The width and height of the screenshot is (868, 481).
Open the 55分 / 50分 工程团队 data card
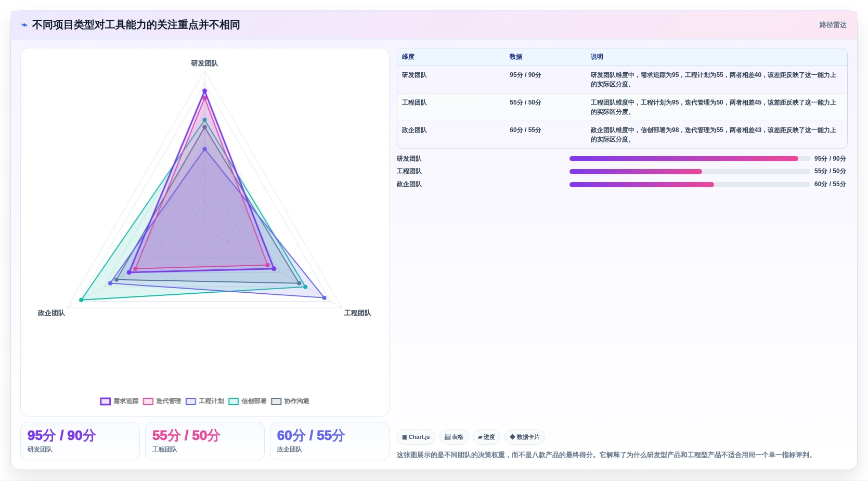click(x=205, y=441)
